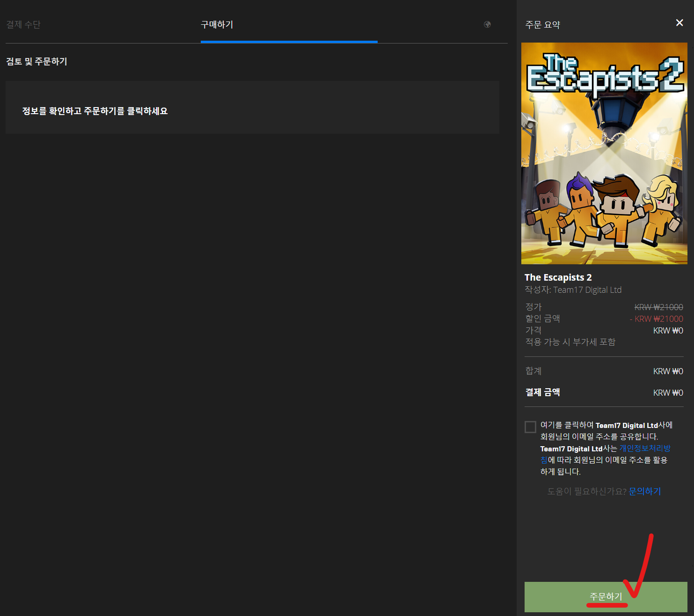
Task: Open the 결제 수단 tab
Action: (23, 24)
